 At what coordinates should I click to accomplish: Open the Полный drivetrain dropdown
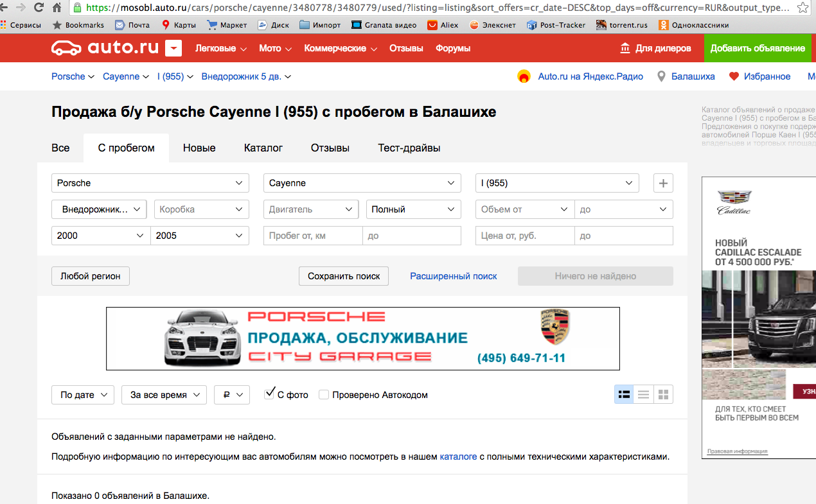pos(414,209)
